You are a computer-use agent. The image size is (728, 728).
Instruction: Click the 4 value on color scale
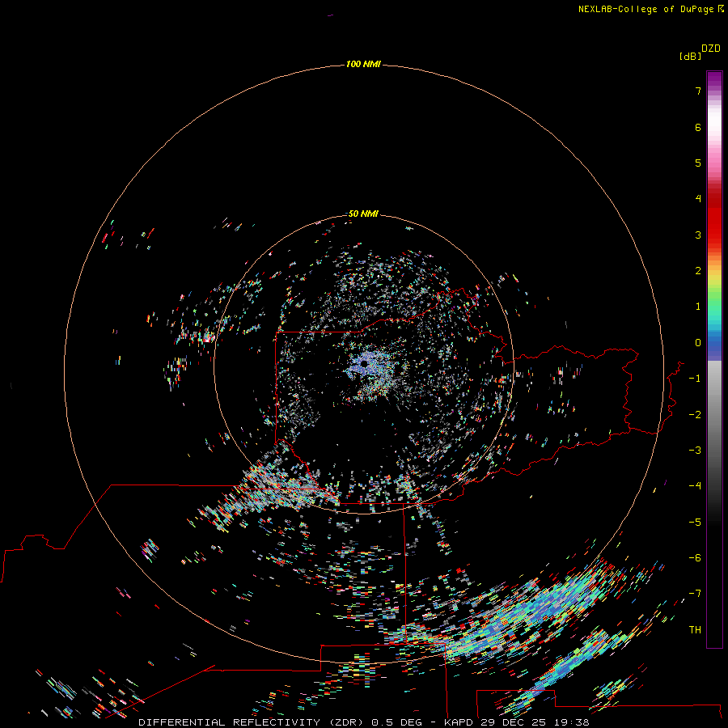[x=698, y=199]
